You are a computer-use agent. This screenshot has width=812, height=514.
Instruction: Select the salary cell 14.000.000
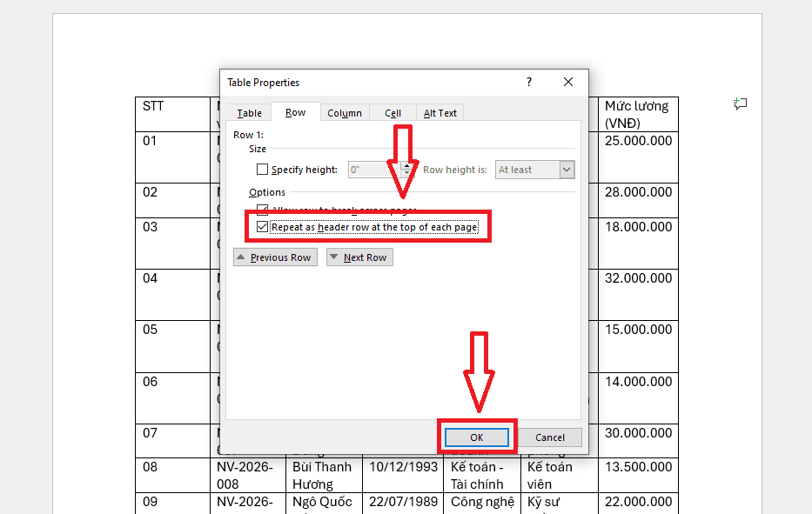(x=638, y=398)
